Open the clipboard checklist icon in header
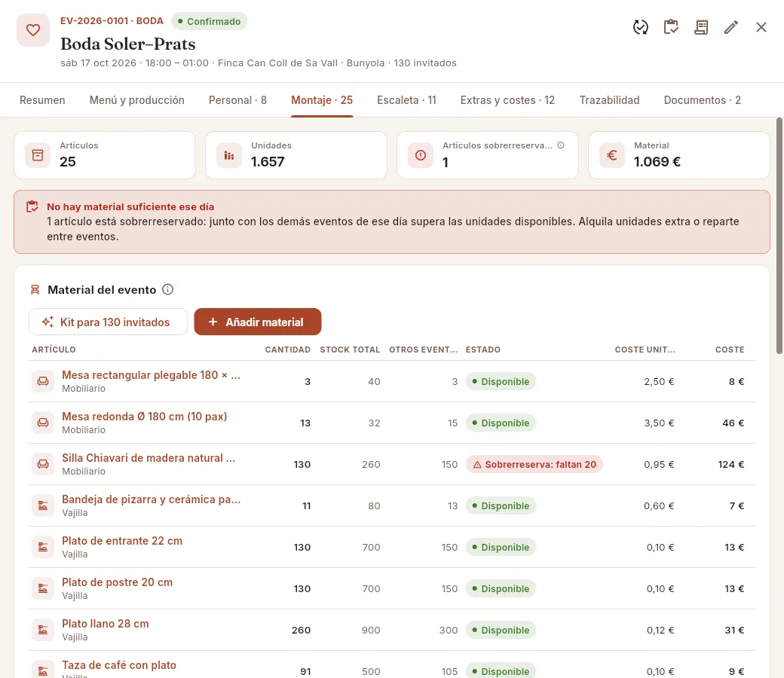This screenshot has width=784, height=678. tap(671, 27)
